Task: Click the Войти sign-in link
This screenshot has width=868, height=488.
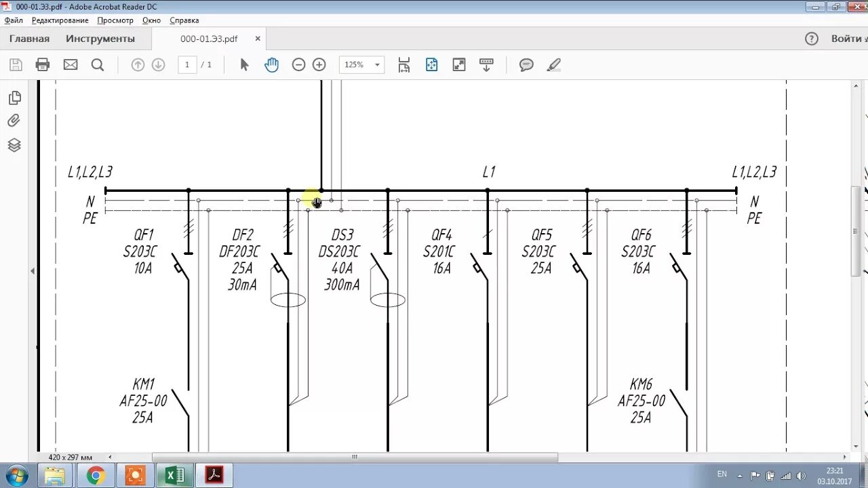Action: (847, 39)
